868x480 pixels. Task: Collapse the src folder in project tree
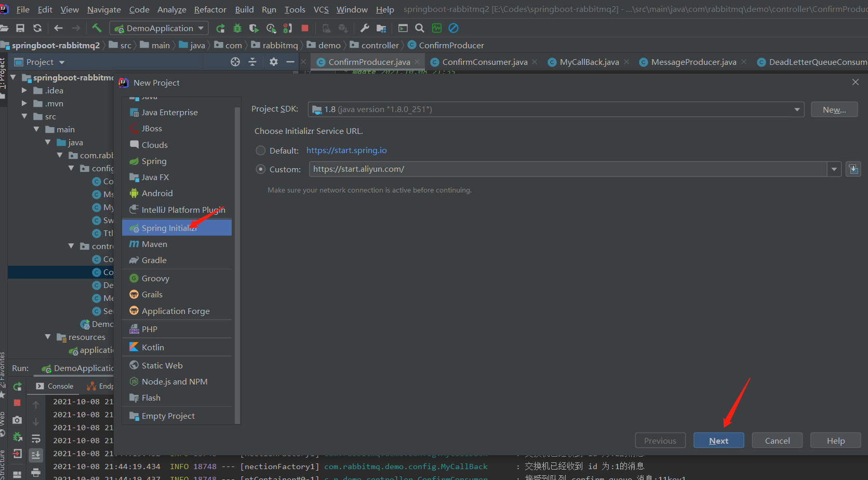pos(24,116)
